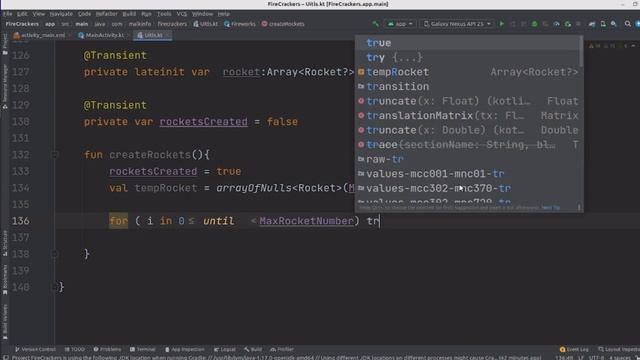Choose the raw-tr completion suggestion

pos(467,160)
